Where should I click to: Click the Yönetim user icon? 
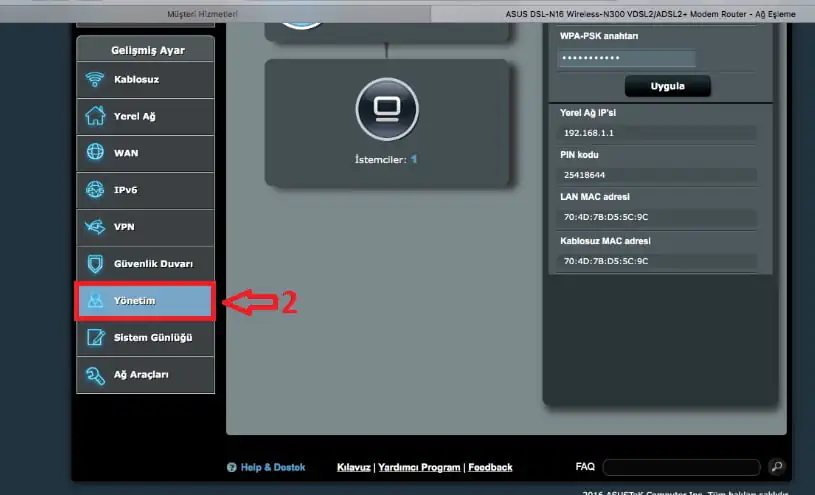coord(95,301)
